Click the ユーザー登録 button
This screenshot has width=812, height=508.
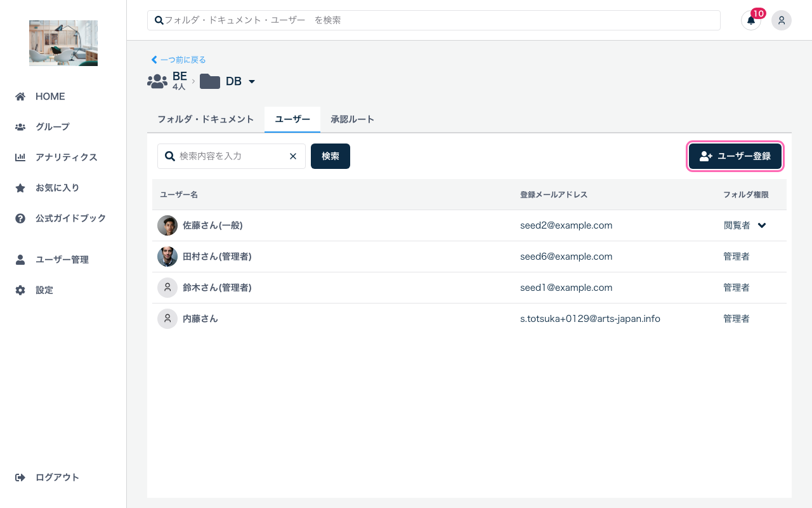[735, 156]
